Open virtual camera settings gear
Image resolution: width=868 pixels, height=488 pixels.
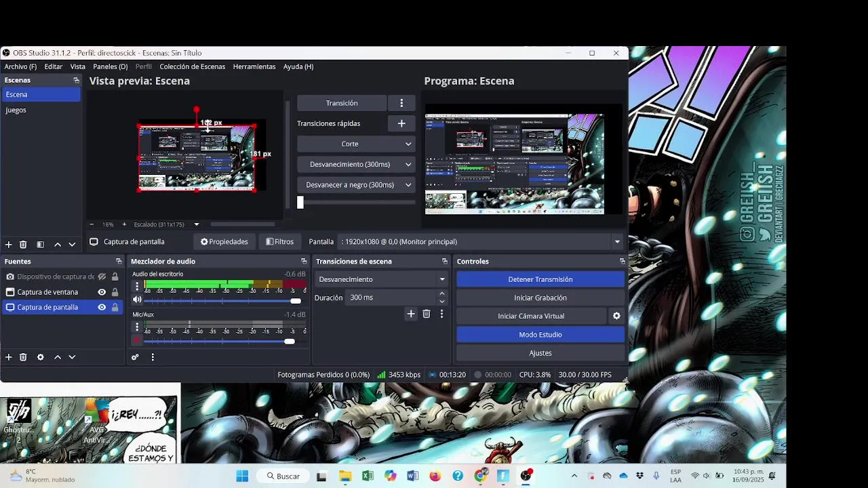pyautogui.click(x=616, y=316)
